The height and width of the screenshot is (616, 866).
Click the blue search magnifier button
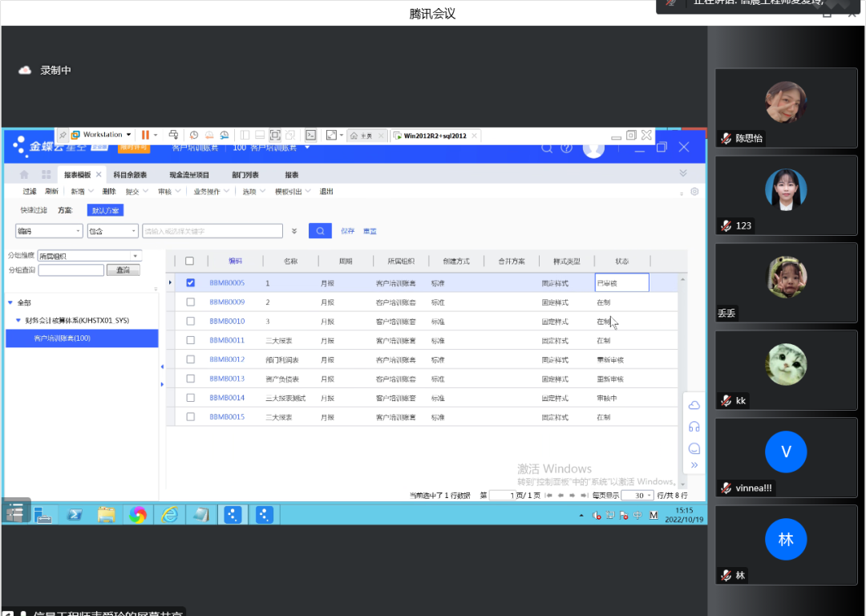[320, 231]
